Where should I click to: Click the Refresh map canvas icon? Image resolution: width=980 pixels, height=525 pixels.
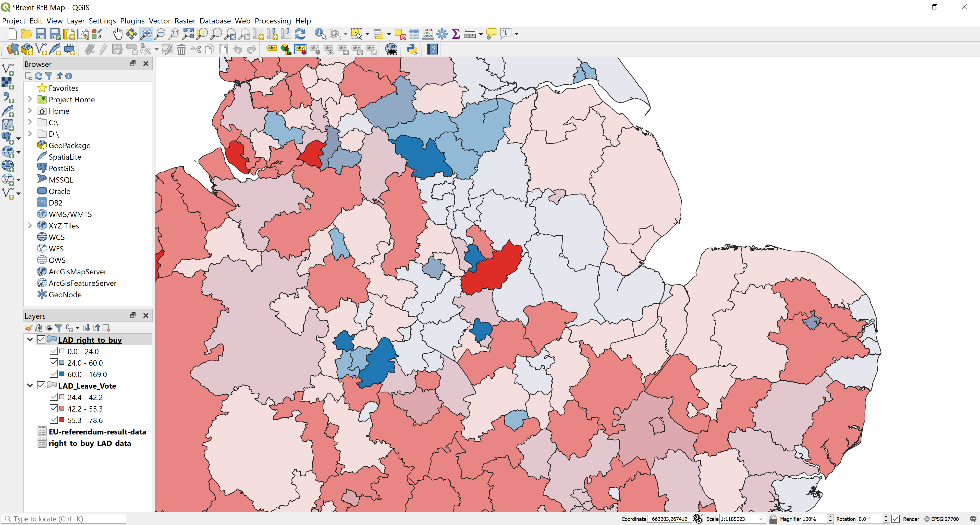point(300,34)
